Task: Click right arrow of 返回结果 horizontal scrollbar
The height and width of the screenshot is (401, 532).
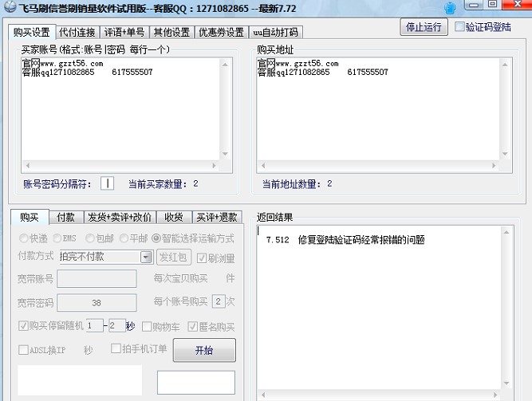Action: tap(495, 395)
